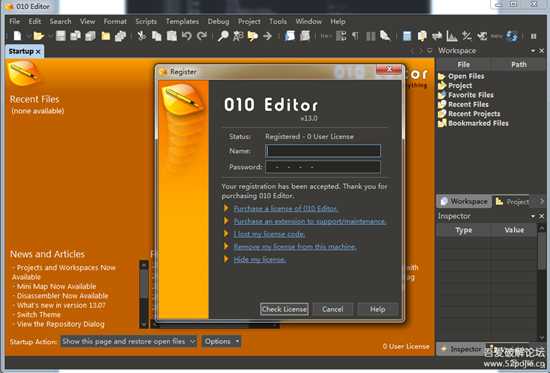Click the Register dialog title icon
Screen dimensions: 550x373
[x=163, y=72]
